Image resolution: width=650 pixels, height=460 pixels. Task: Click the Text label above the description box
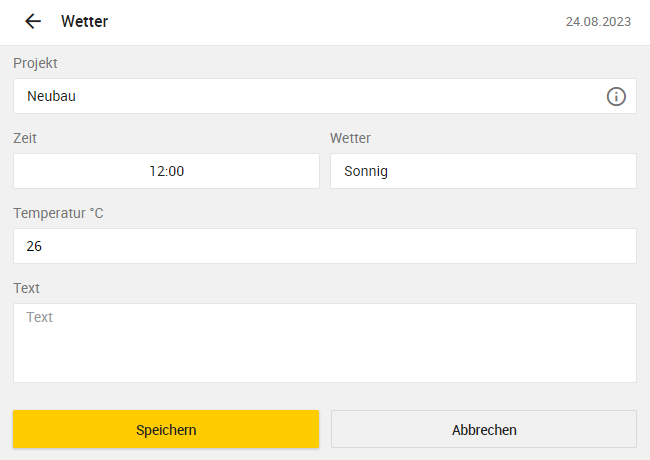(27, 288)
